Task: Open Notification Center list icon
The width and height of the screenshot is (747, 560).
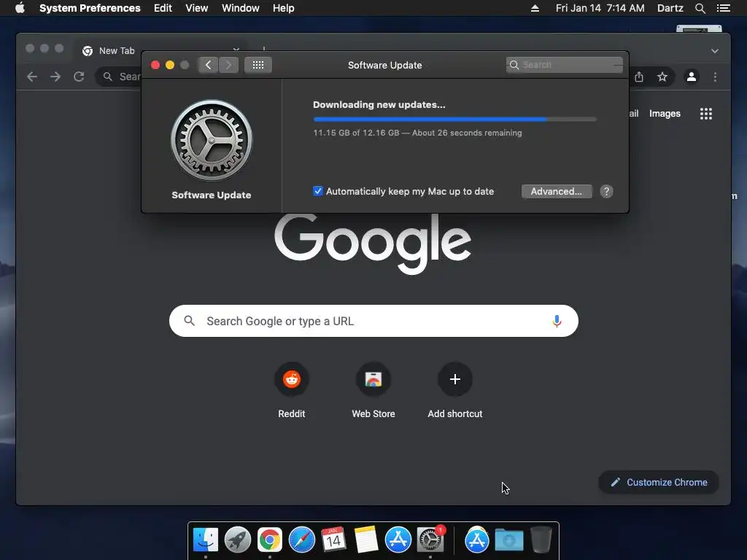Action: [724, 8]
